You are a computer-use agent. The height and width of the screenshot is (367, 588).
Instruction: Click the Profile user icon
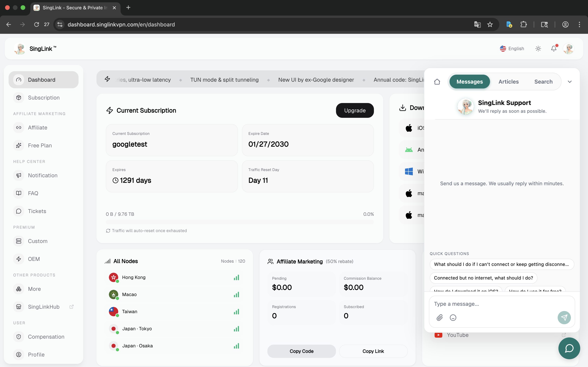coord(19,355)
